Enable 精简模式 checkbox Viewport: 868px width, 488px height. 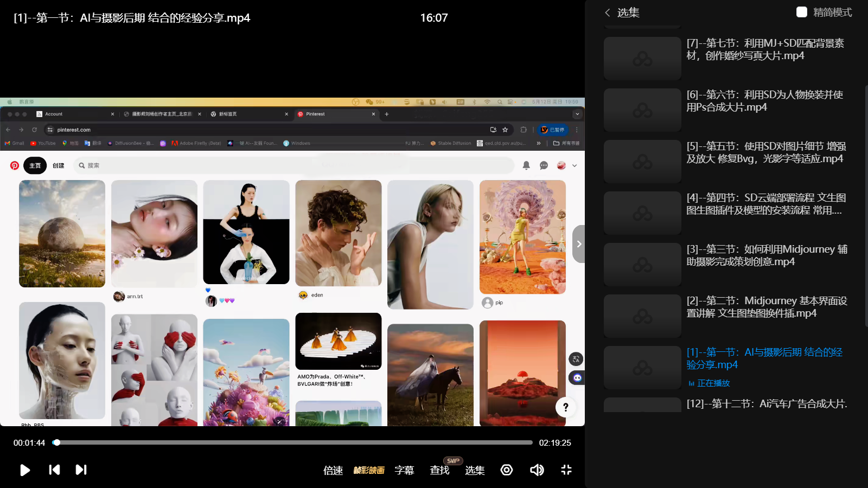click(x=802, y=12)
